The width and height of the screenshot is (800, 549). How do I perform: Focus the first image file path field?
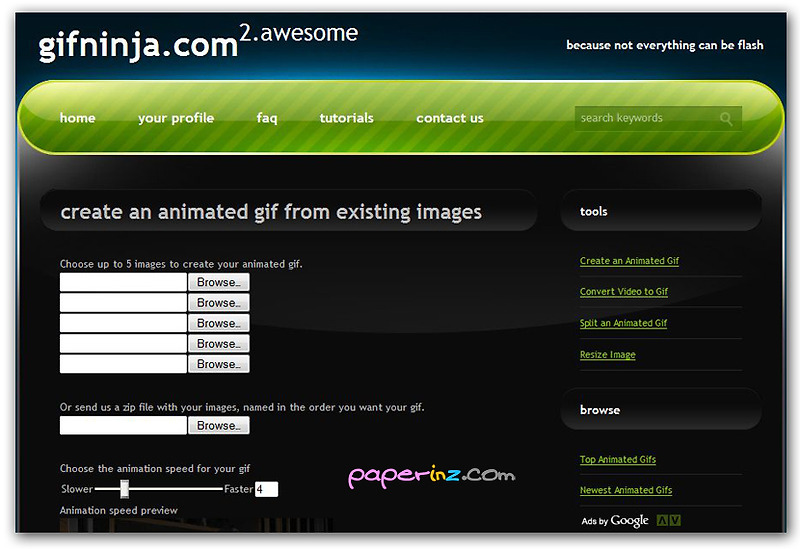(123, 282)
